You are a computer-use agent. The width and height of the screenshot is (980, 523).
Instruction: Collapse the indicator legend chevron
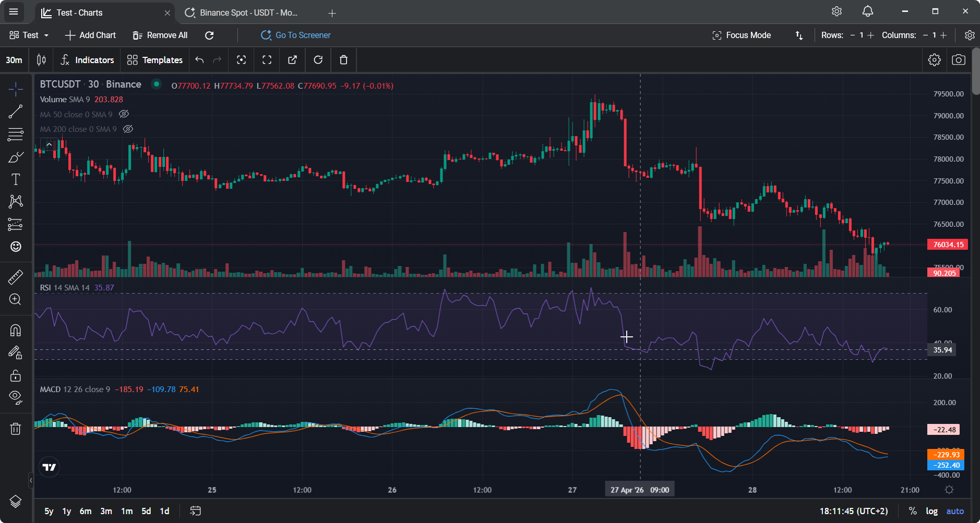(49, 144)
